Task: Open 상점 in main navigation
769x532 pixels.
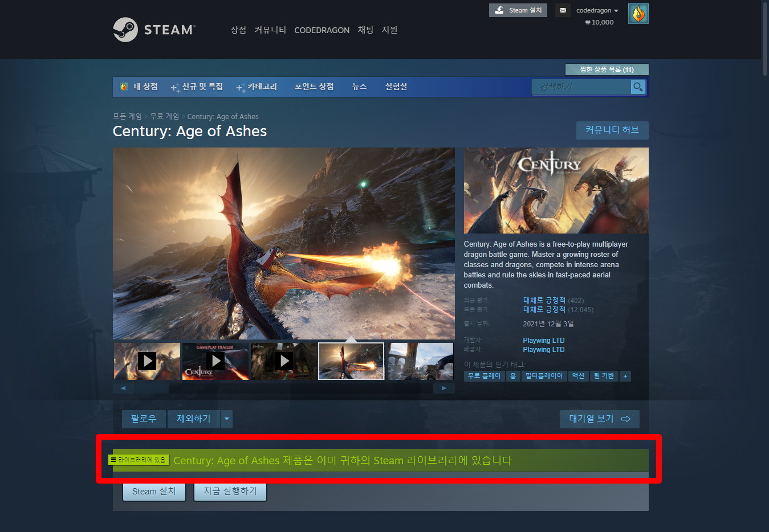Action: coord(238,30)
